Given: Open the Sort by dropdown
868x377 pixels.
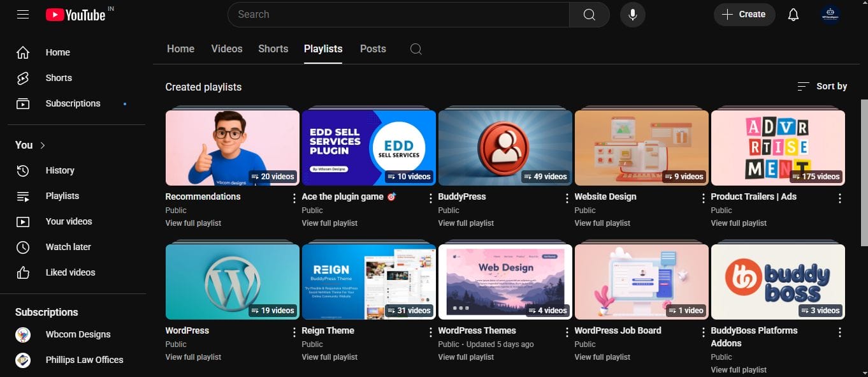Looking at the screenshot, I should click(x=822, y=86).
